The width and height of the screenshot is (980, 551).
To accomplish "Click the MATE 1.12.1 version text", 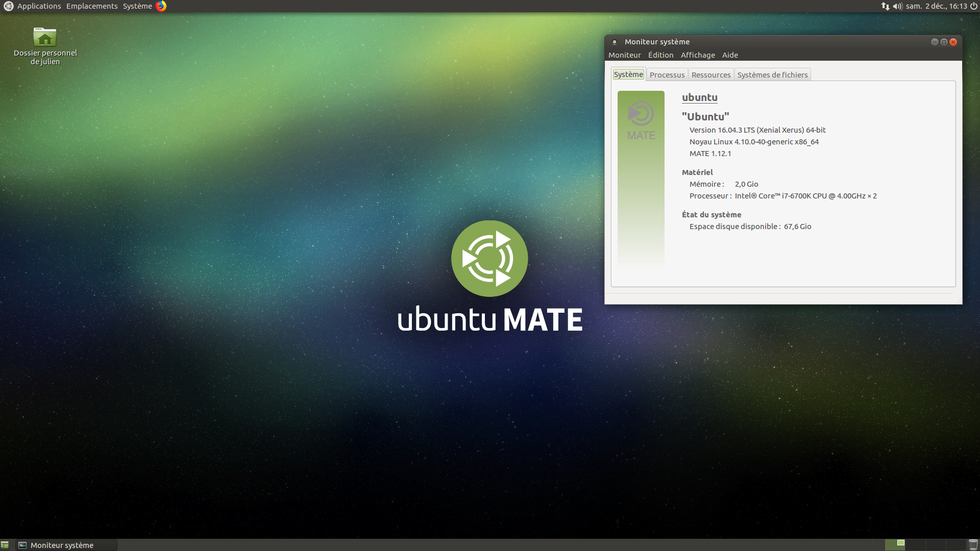I will pos(710,154).
